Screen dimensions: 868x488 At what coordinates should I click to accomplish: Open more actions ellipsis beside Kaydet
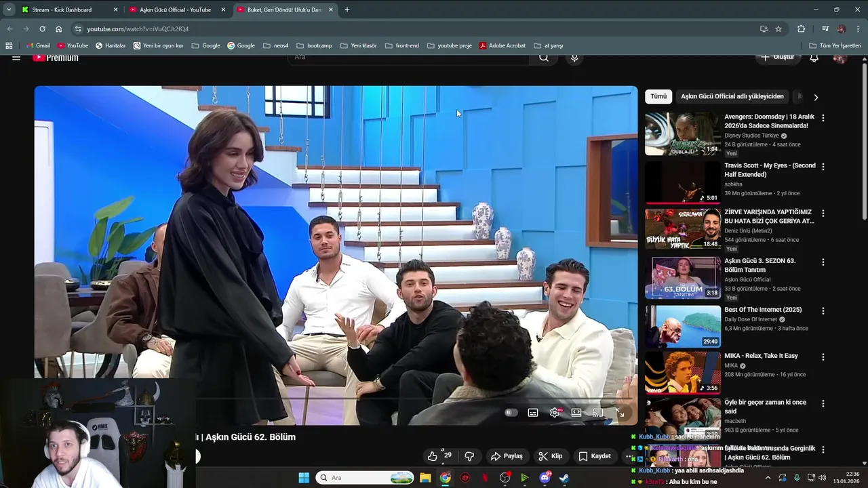pos(629,456)
